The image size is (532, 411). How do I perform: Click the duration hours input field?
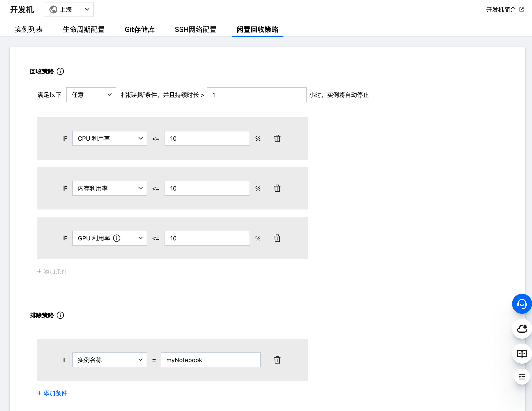click(x=257, y=95)
